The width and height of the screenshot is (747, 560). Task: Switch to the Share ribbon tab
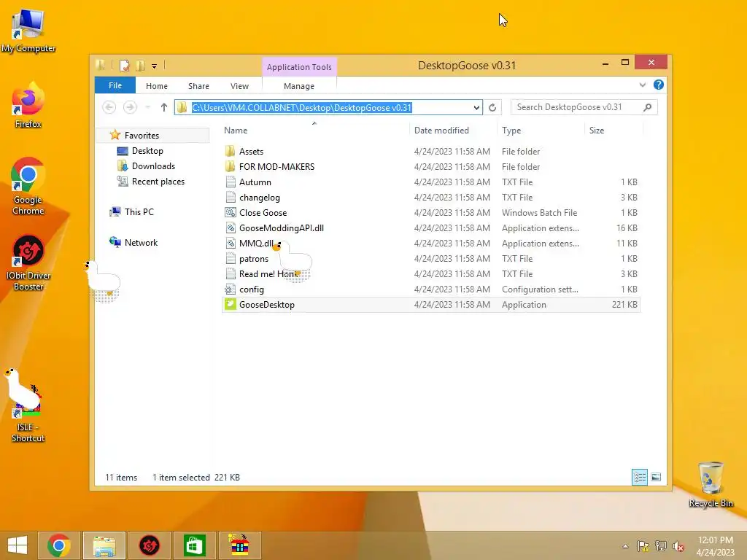[x=198, y=86]
